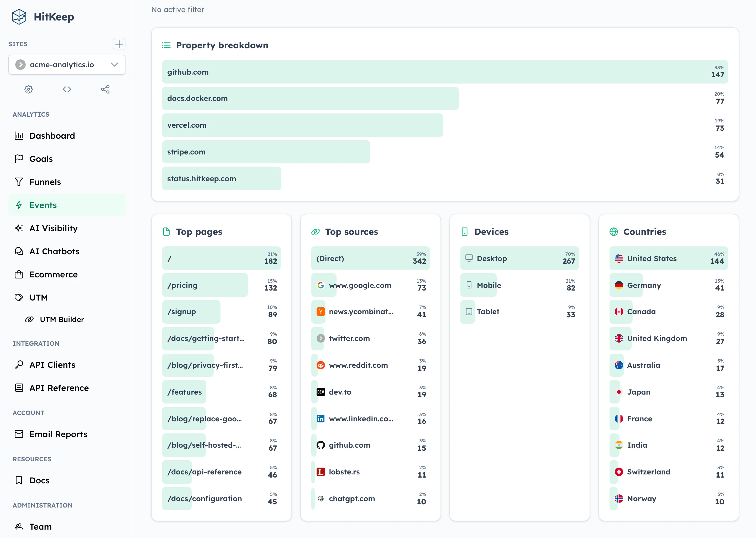756x538 pixels.
Task: Open the Funnels section
Action: [x=45, y=182]
